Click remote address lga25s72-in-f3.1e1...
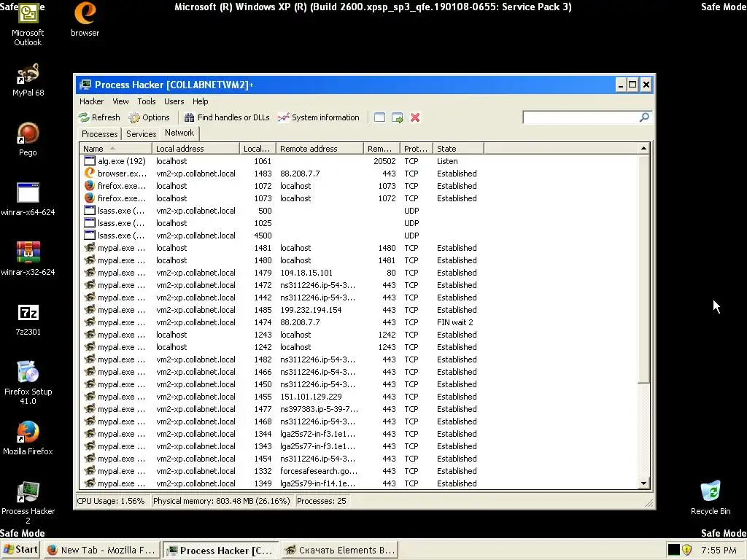Screen dimensions: 747x560 (317, 433)
